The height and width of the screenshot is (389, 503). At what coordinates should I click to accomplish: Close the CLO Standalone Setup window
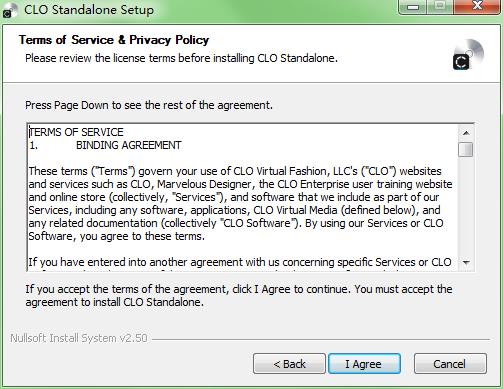tap(477, 7)
